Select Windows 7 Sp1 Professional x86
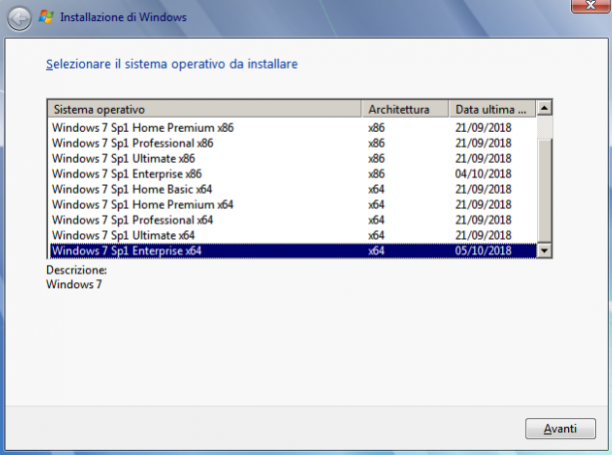This screenshot has width=612, height=455. point(293,143)
